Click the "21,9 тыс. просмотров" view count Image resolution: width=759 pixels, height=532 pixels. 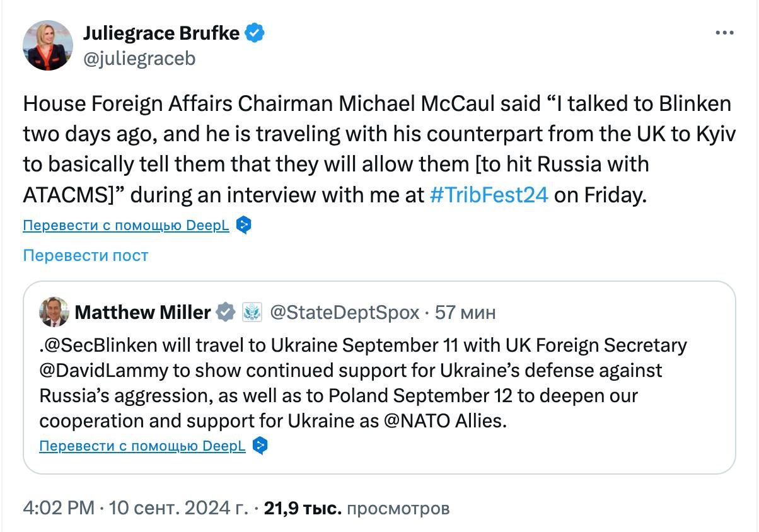[357, 508]
